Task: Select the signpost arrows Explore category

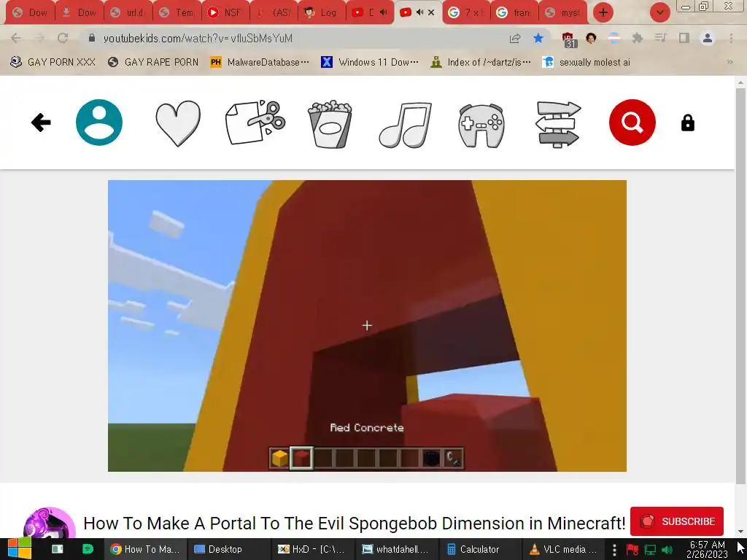Action: point(558,124)
